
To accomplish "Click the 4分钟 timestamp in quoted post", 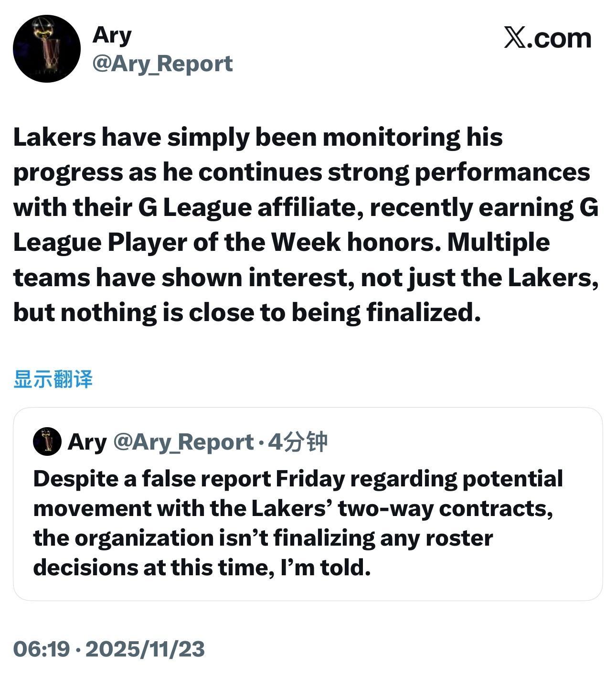I will [297, 442].
